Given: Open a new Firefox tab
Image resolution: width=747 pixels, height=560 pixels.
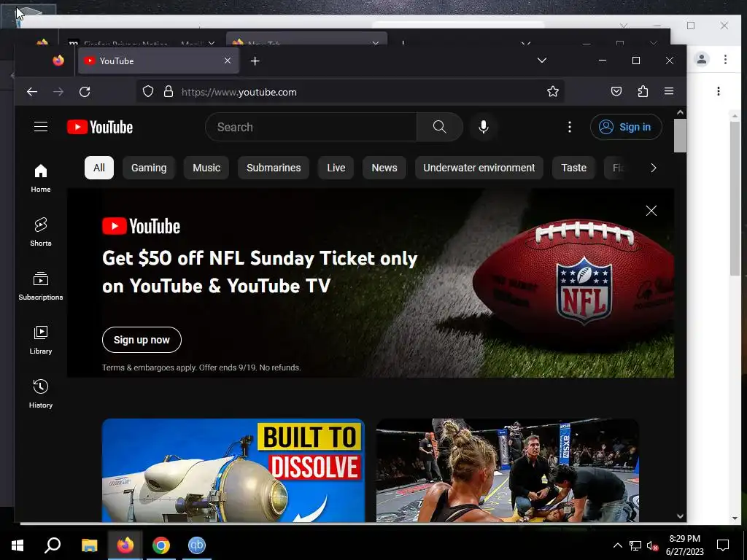Looking at the screenshot, I should click(255, 61).
